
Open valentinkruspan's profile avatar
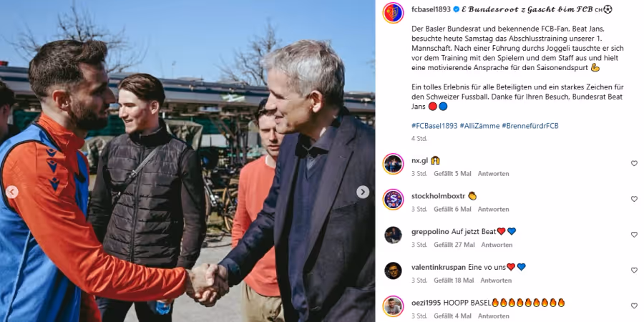[393, 270]
